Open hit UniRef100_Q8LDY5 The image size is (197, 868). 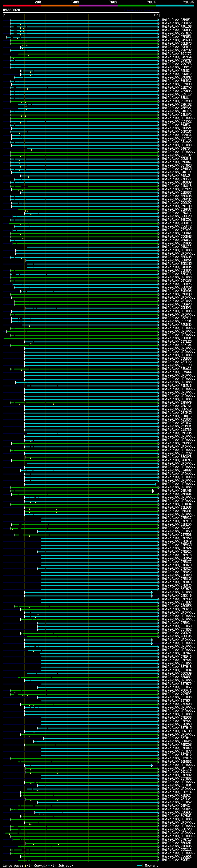(176, 43)
